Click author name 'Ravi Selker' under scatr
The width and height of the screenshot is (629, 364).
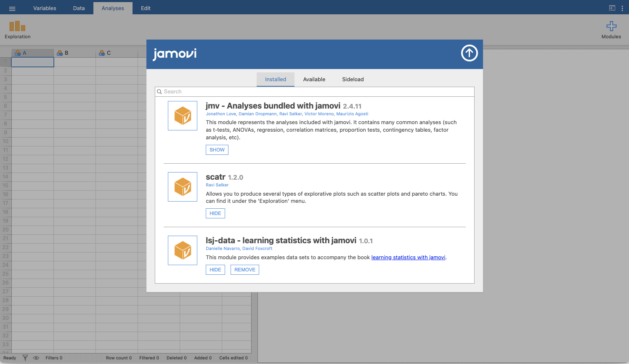(217, 185)
